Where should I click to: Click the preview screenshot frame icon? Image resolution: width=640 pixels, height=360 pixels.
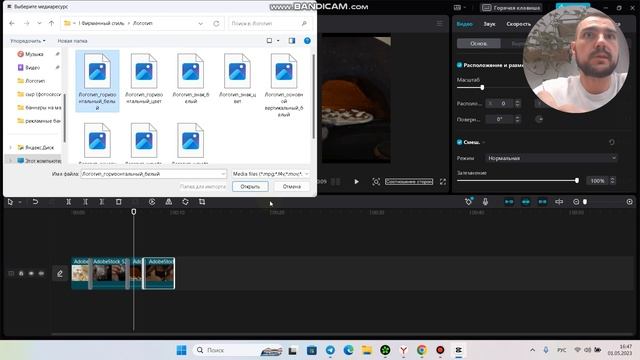point(376,182)
